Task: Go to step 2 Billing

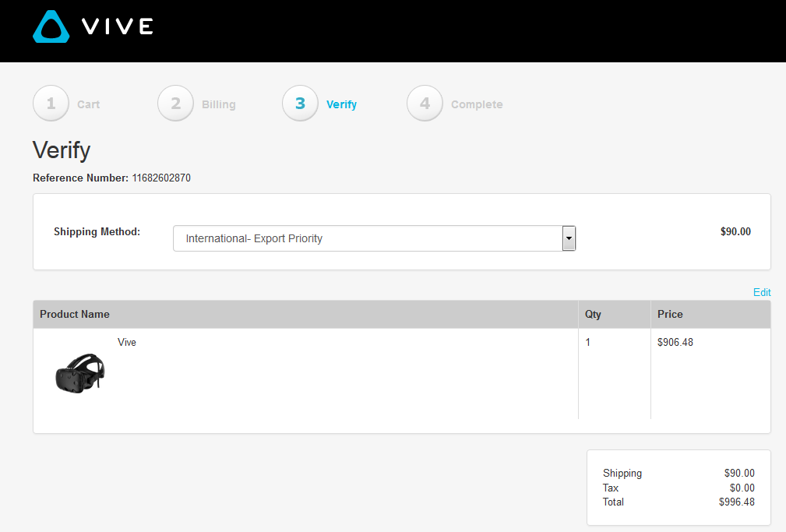Action: [x=196, y=104]
